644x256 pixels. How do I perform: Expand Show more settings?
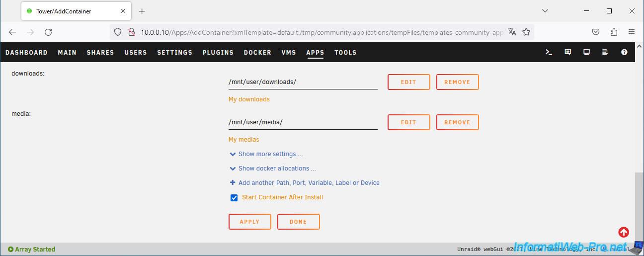click(x=270, y=154)
